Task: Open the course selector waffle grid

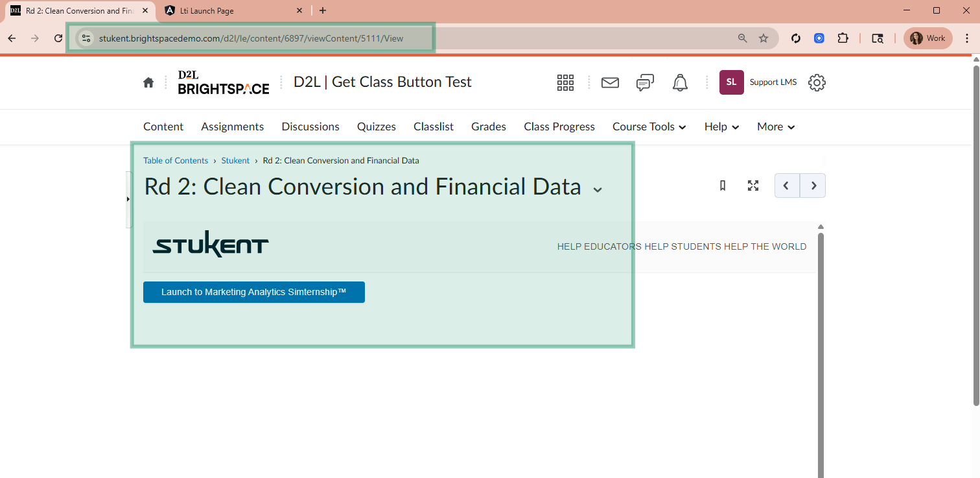Action: point(565,82)
